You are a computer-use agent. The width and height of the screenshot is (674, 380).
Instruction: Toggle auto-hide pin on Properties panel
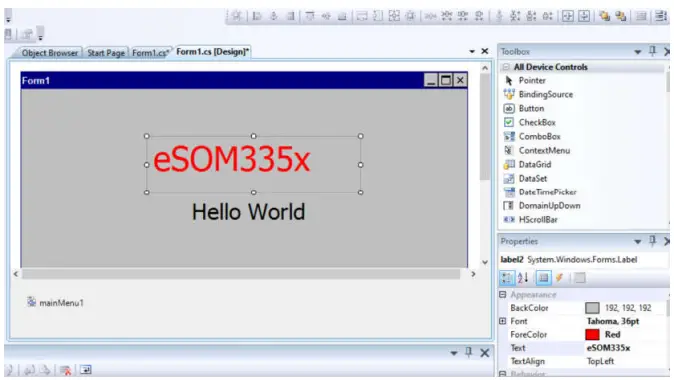[653, 241]
